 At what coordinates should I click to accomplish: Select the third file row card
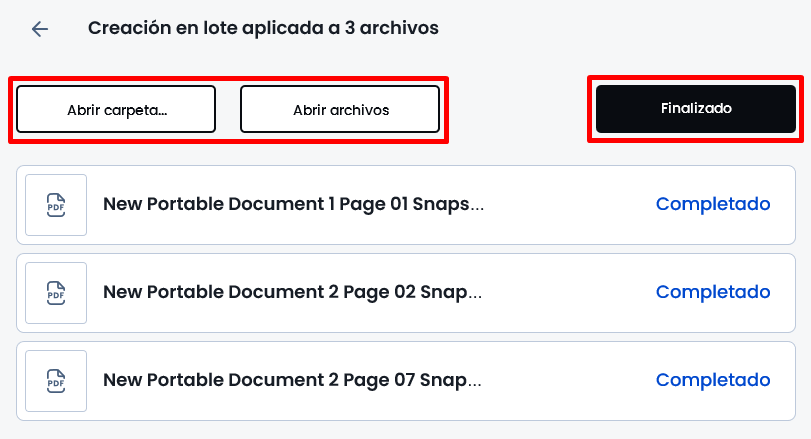(x=406, y=381)
